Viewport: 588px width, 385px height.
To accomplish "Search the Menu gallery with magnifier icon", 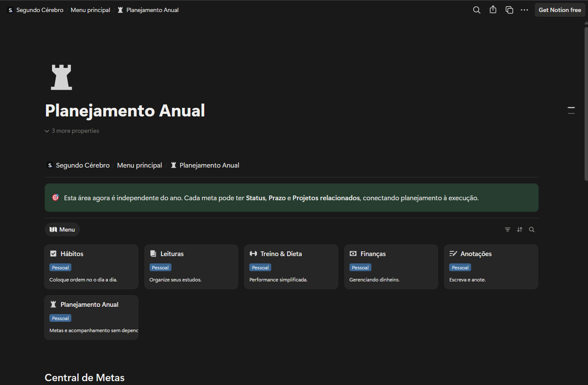I will tap(532, 229).
